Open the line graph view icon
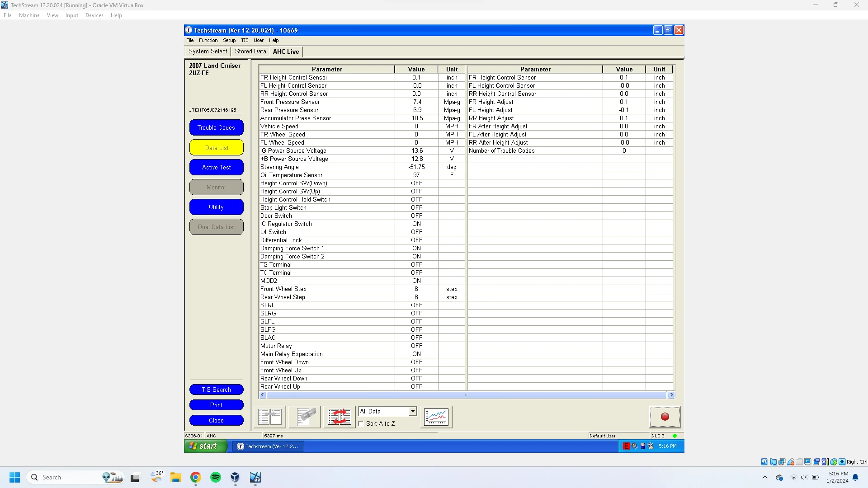The width and height of the screenshot is (868, 488). (x=436, y=417)
